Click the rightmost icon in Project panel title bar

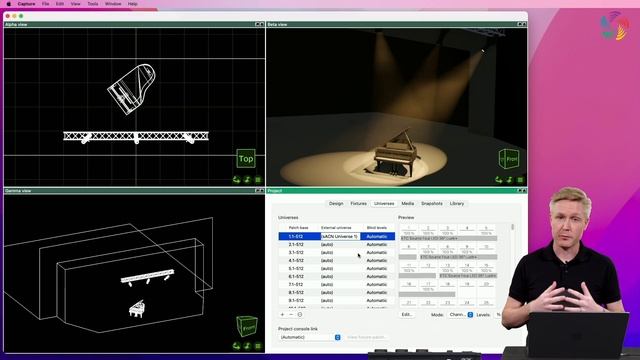click(x=524, y=191)
